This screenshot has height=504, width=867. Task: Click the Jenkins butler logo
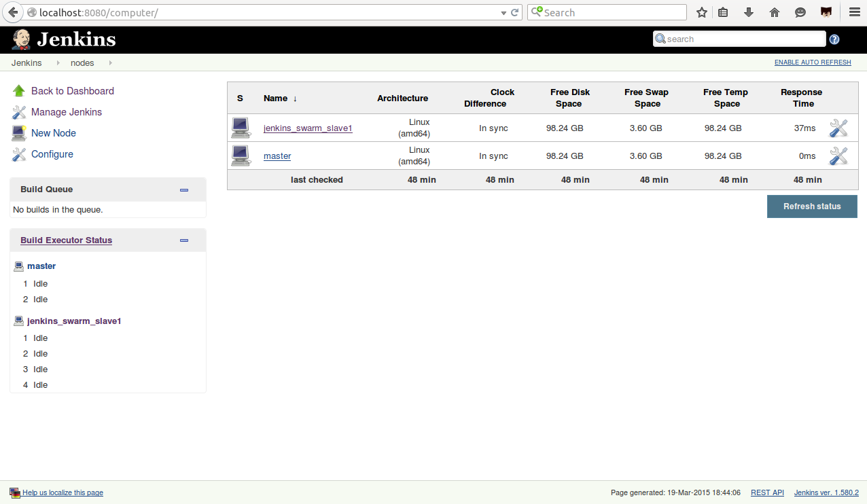click(x=22, y=39)
